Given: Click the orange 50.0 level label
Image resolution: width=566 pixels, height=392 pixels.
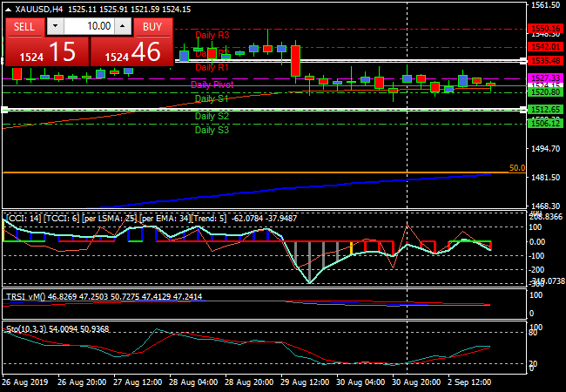Looking at the screenshot, I should click(516, 167).
